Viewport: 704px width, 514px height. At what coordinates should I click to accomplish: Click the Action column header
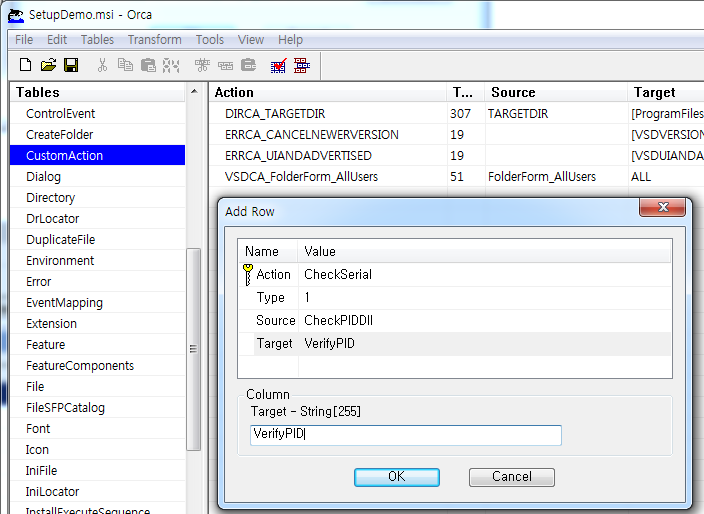click(328, 92)
